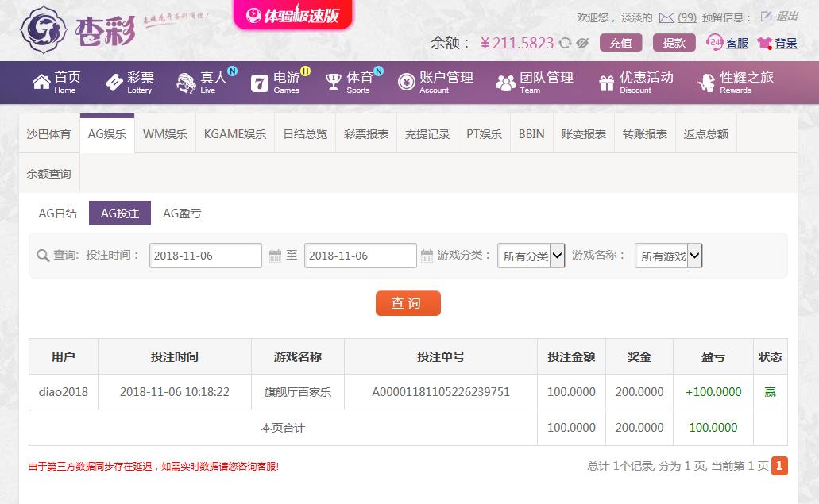The width and height of the screenshot is (819, 504).
Task: Click the 盈亏 column header
Action: tap(713, 357)
